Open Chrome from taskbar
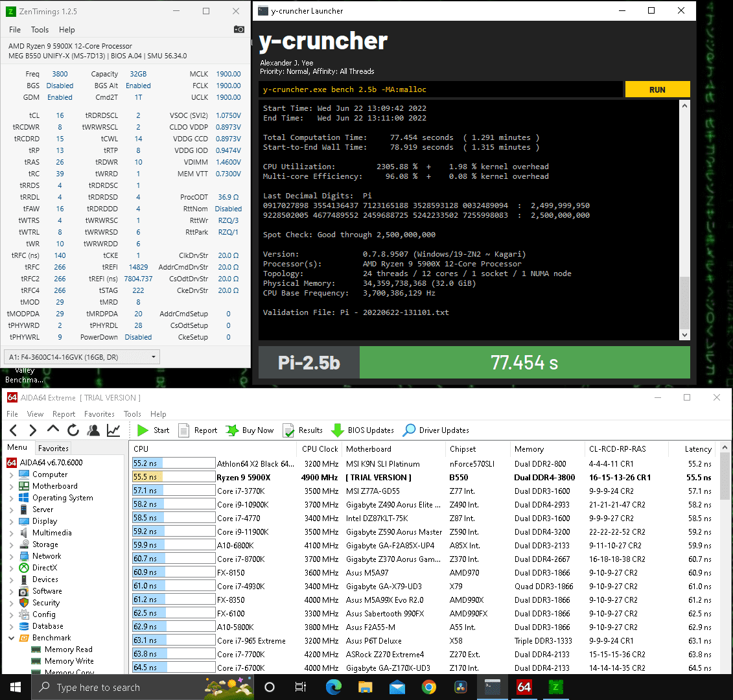 (x=428, y=688)
